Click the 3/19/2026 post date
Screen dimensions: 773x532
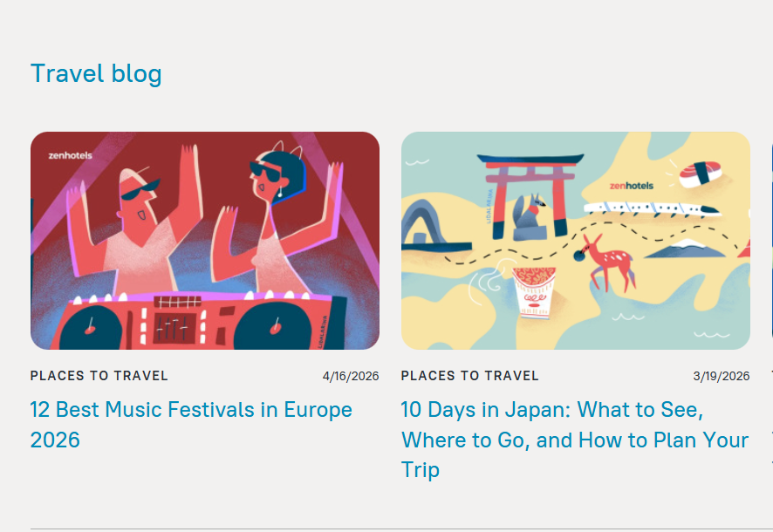722,377
